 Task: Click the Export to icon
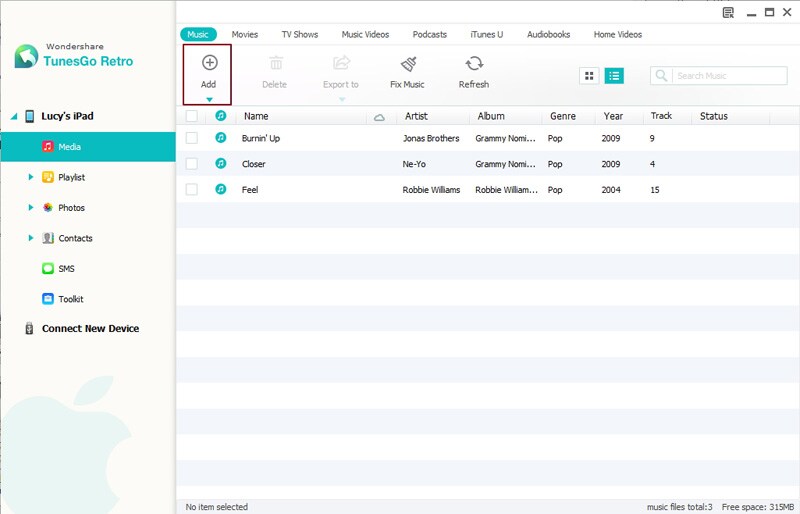tap(341, 63)
